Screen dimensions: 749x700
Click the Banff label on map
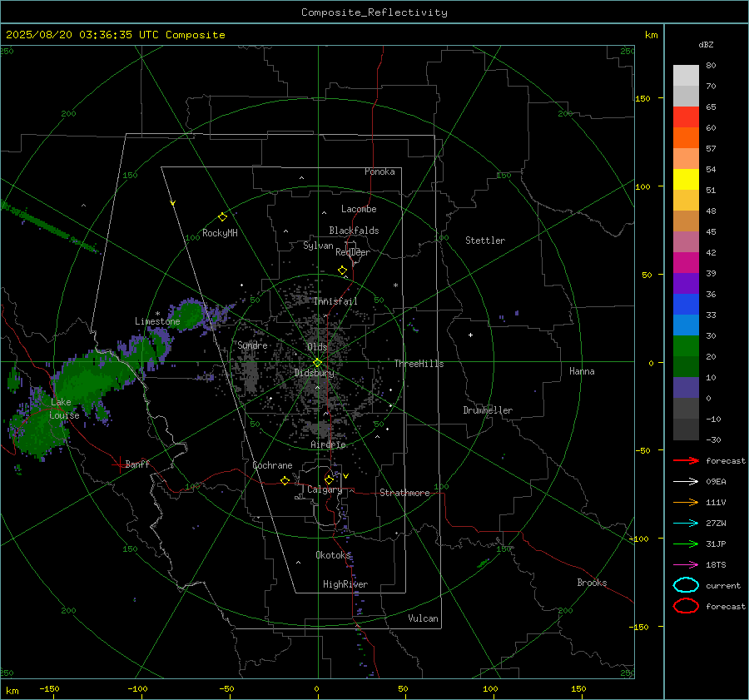[x=137, y=464]
